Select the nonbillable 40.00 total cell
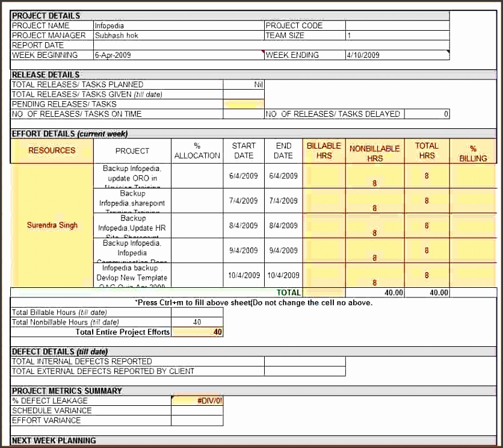The image size is (503, 448). pos(375,293)
